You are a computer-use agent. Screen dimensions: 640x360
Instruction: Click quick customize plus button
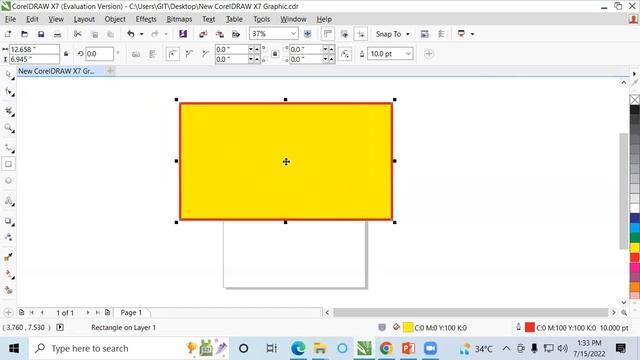point(429,54)
